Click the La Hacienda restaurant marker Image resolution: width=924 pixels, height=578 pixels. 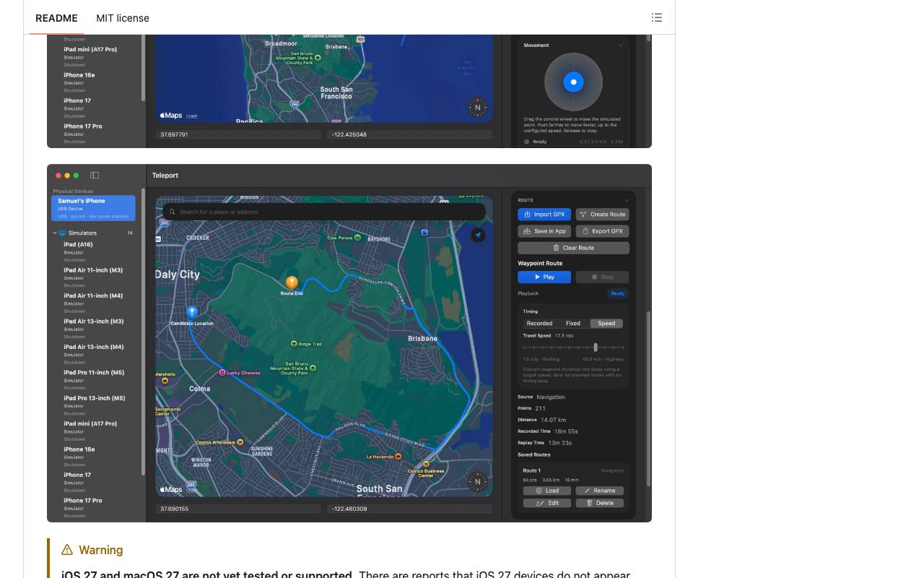tap(398, 457)
